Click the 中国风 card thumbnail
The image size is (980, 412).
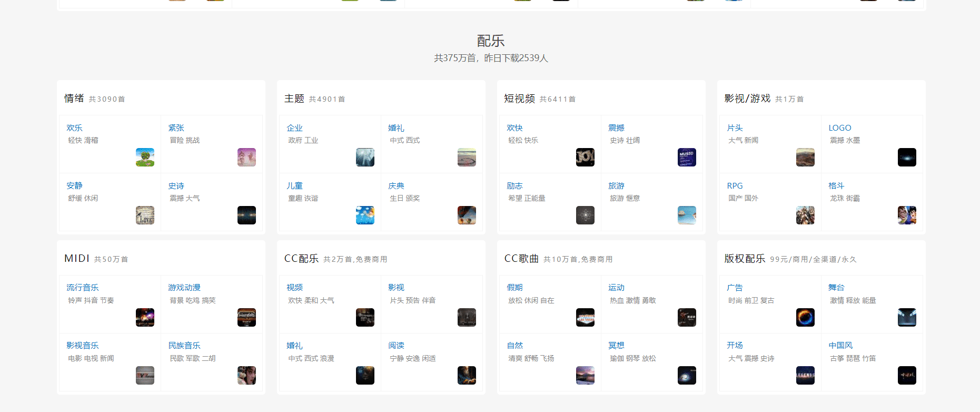coord(907,375)
